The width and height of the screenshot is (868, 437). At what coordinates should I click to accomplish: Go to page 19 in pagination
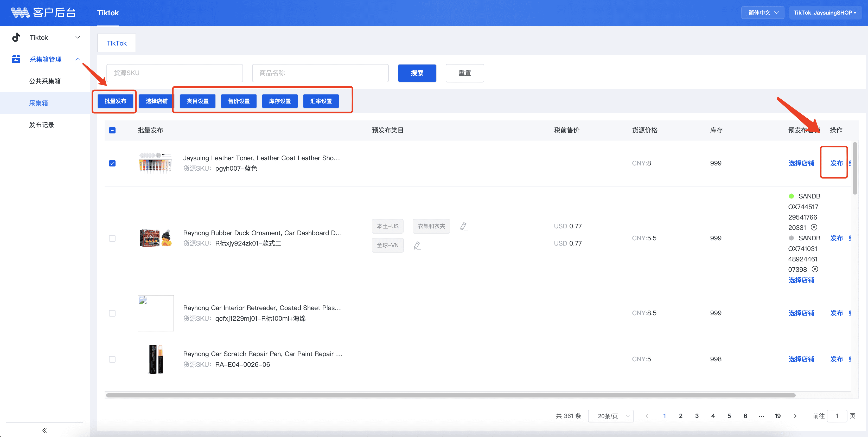tap(778, 416)
